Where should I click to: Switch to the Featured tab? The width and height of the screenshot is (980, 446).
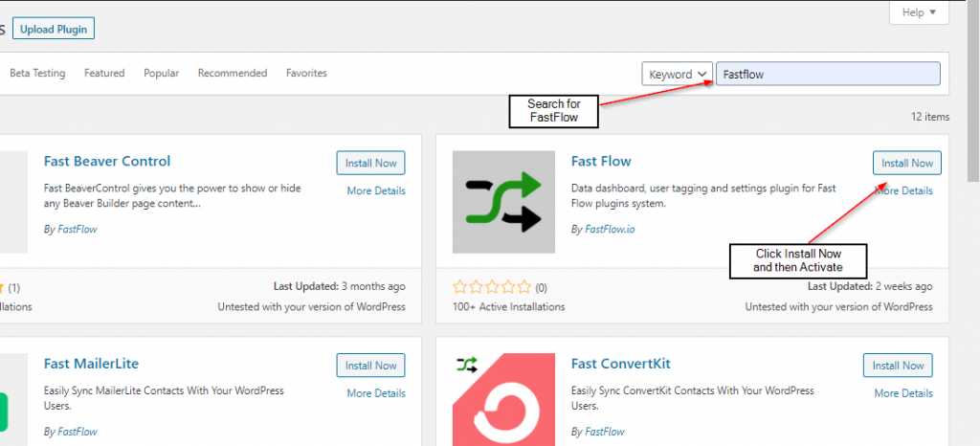[x=104, y=73]
